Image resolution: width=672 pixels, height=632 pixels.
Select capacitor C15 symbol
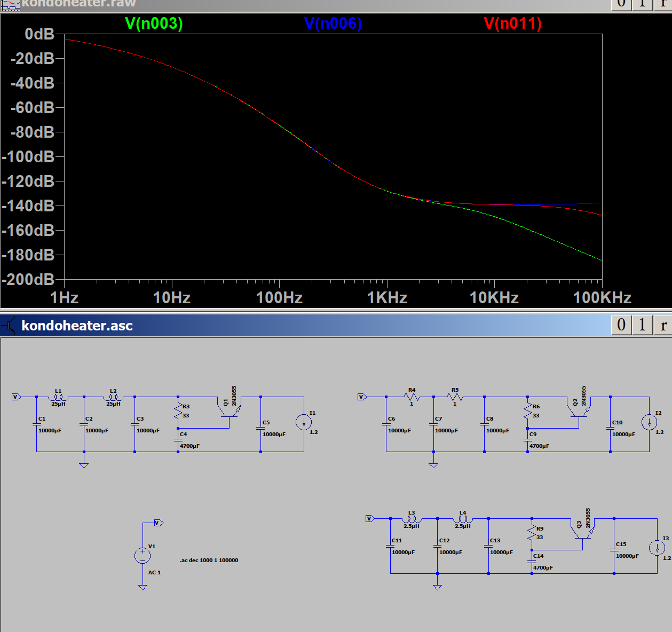click(614, 550)
